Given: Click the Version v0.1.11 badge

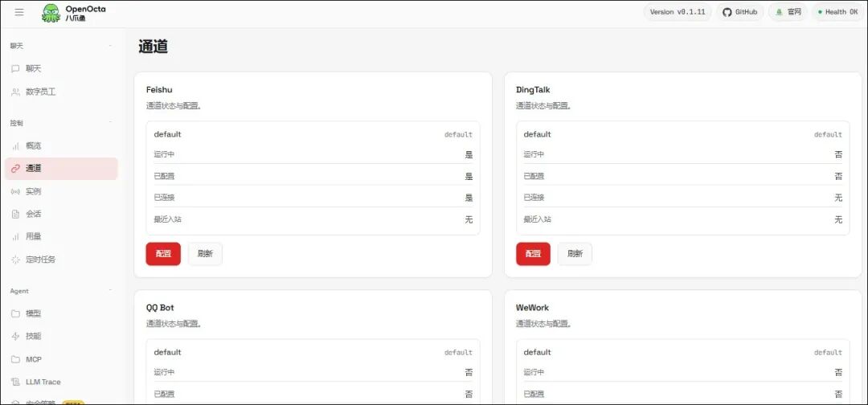Looking at the screenshot, I should click(678, 11).
